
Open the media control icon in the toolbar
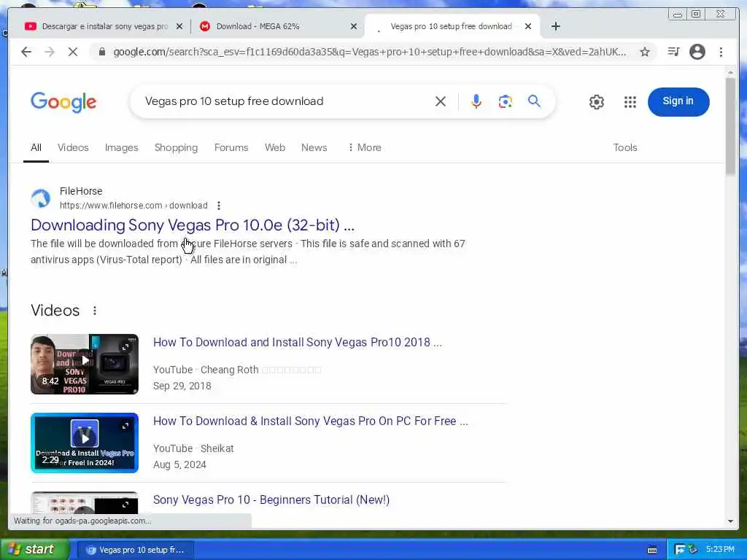(x=673, y=52)
